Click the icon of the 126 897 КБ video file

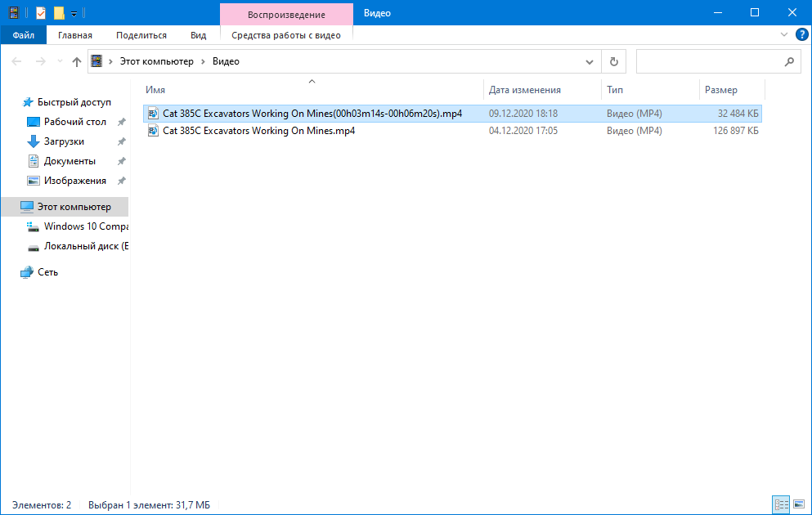[153, 131]
